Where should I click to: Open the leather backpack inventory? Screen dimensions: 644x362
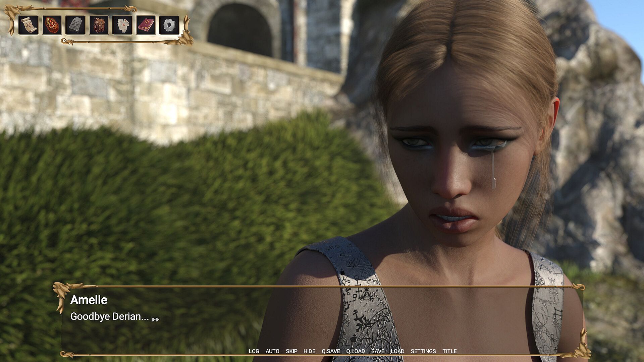(x=99, y=25)
